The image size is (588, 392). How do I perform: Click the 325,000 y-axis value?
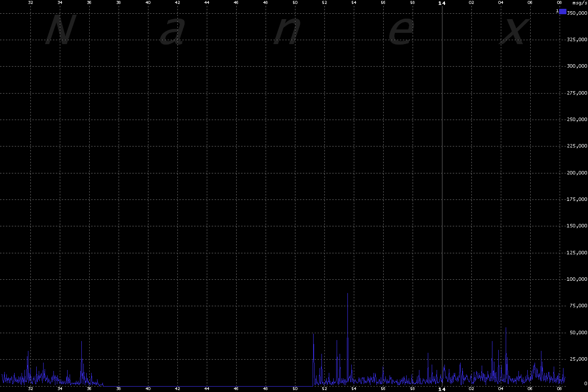click(x=577, y=39)
